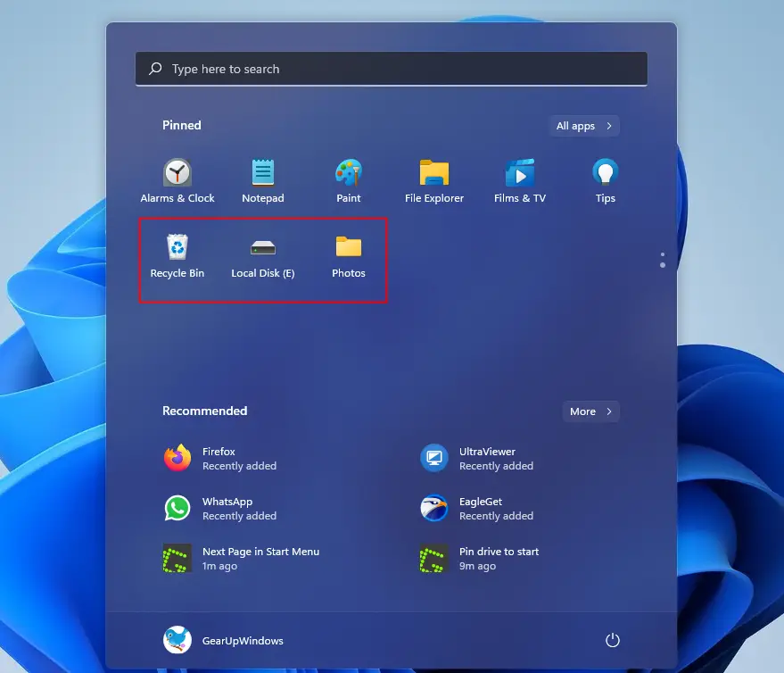The width and height of the screenshot is (784, 673).
Task: Show More recommended items
Action: click(x=591, y=411)
